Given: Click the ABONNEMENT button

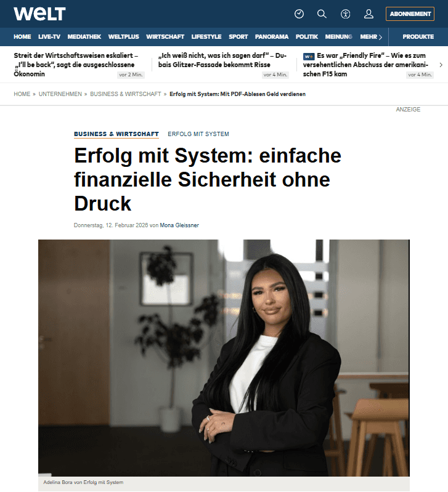Looking at the screenshot, I should coord(410,14).
